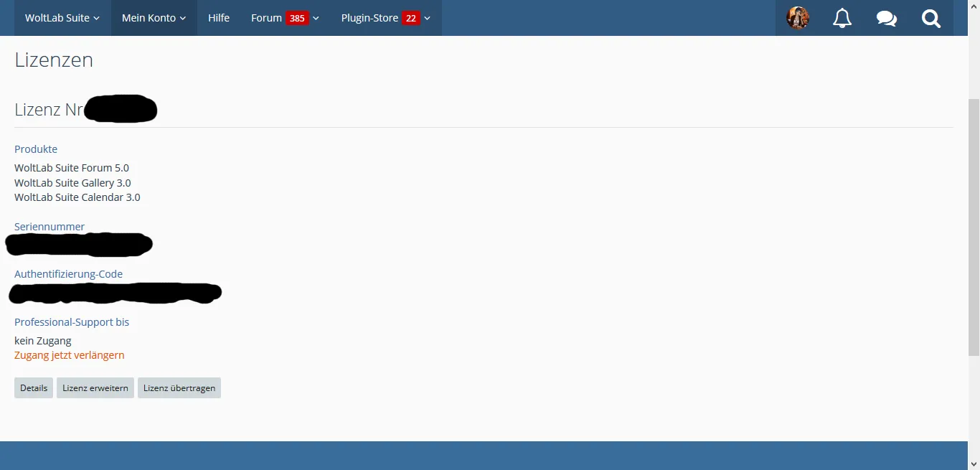The height and width of the screenshot is (470, 980).
Task: Go to the Hilfe page
Action: pos(219,18)
